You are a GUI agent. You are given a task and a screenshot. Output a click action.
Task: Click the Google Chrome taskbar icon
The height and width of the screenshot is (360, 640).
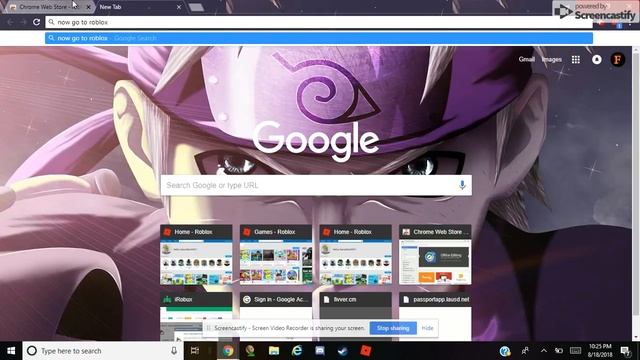click(228, 351)
